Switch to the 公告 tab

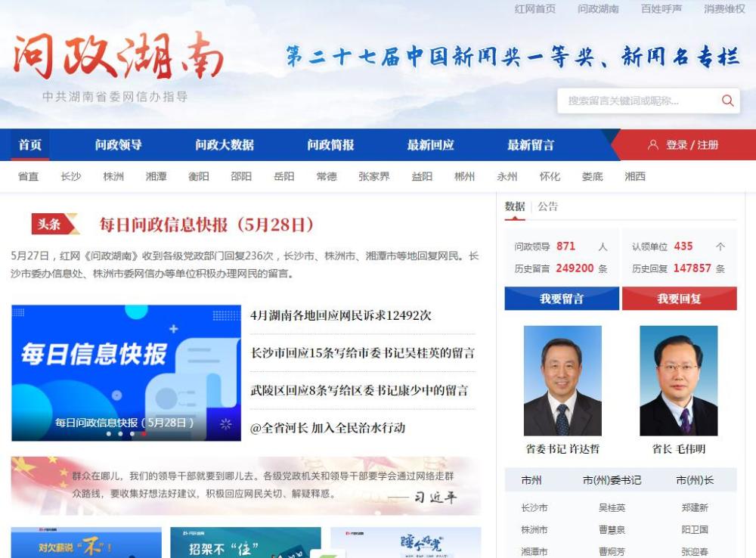point(548,206)
